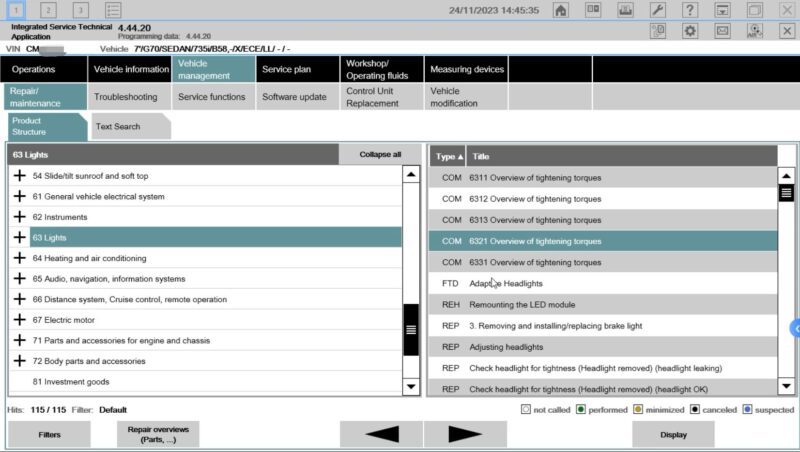Switch to session 2 button
The image size is (800, 452).
click(x=48, y=10)
